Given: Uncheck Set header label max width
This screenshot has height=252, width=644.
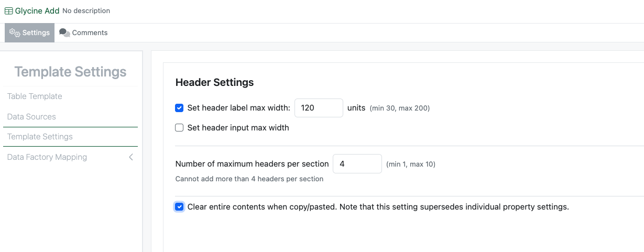Looking at the screenshot, I should (179, 108).
